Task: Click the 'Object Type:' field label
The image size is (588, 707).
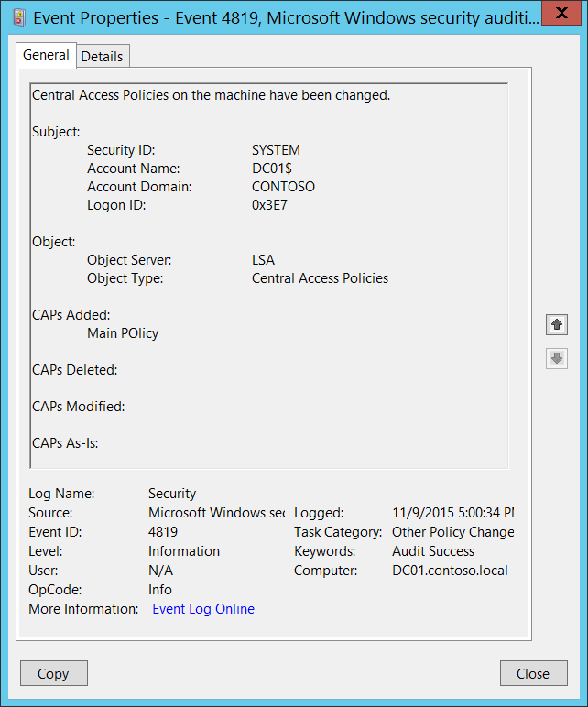Action: pyautogui.click(x=125, y=278)
